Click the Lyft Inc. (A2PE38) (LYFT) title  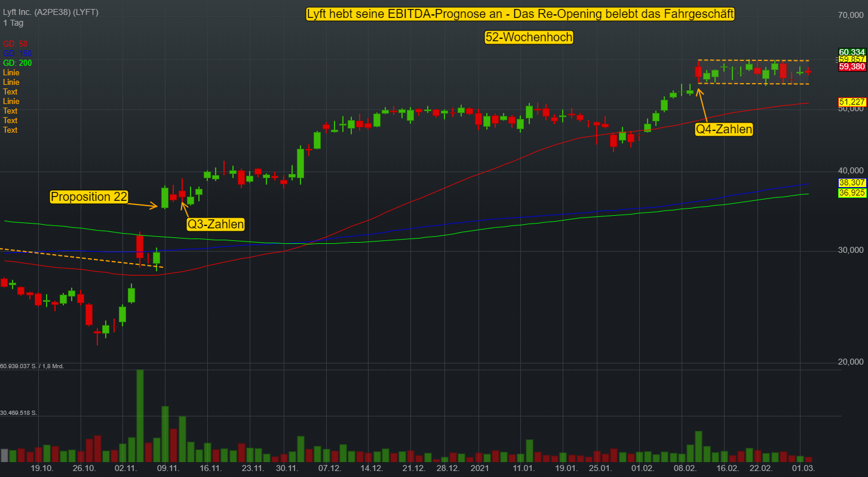click(51, 12)
